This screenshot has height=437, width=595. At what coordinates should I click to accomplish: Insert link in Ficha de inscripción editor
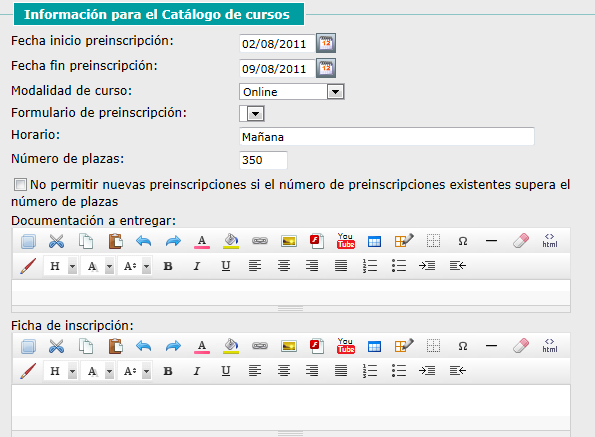click(x=260, y=346)
